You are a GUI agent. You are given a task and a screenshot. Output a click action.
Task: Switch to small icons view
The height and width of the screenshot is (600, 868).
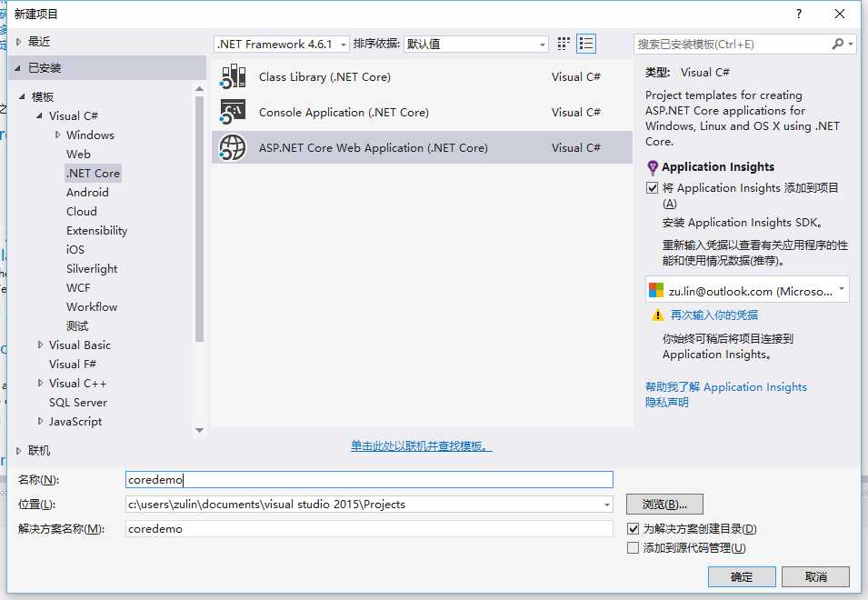click(x=563, y=44)
